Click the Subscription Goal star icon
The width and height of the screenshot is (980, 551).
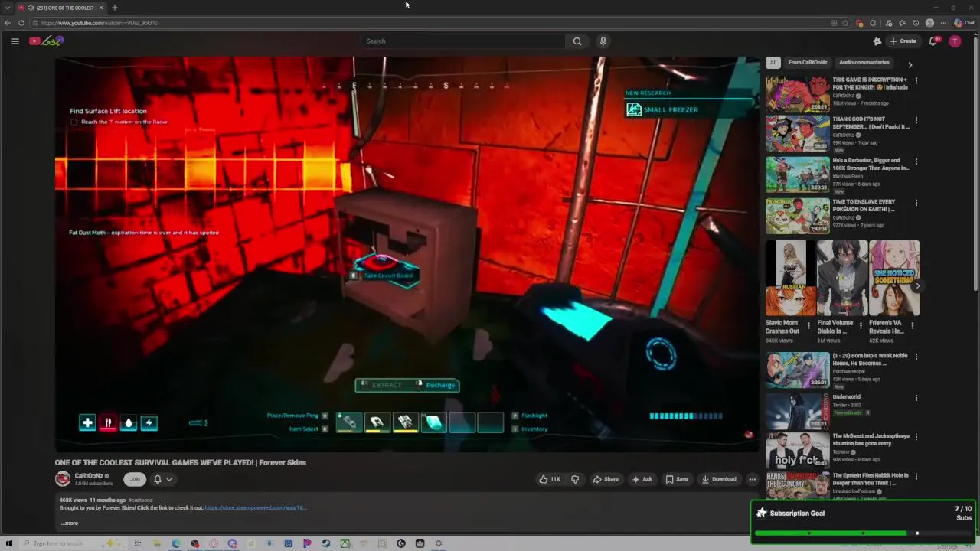761,513
